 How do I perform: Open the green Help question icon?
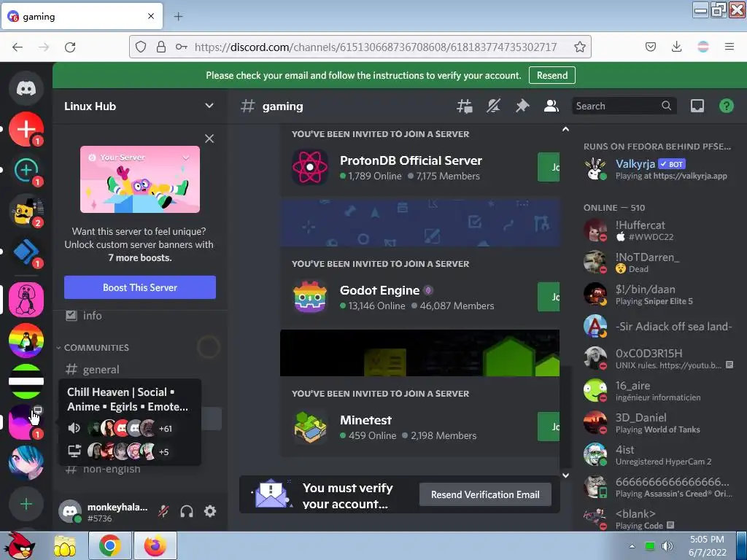(x=727, y=106)
